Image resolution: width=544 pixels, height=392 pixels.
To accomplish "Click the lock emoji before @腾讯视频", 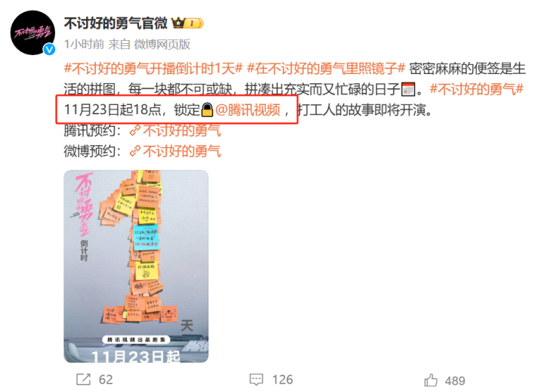I will pyautogui.click(x=207, y=110).
